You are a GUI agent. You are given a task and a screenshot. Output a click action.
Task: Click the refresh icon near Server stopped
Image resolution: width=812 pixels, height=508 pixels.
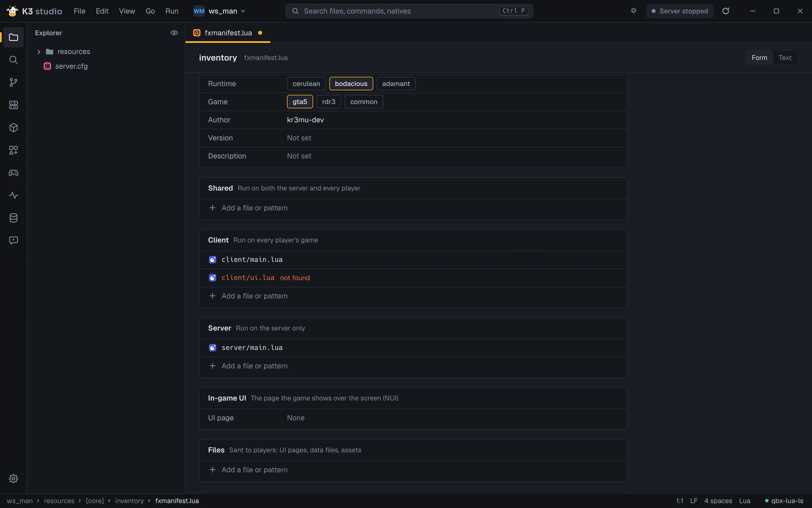726,11
